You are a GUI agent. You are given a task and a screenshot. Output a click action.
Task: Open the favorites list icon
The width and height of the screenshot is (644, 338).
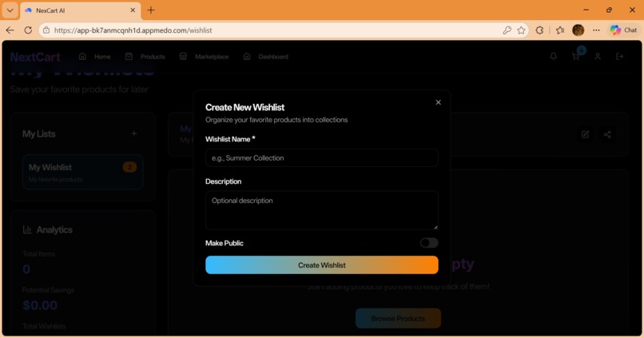click(560, 30)
